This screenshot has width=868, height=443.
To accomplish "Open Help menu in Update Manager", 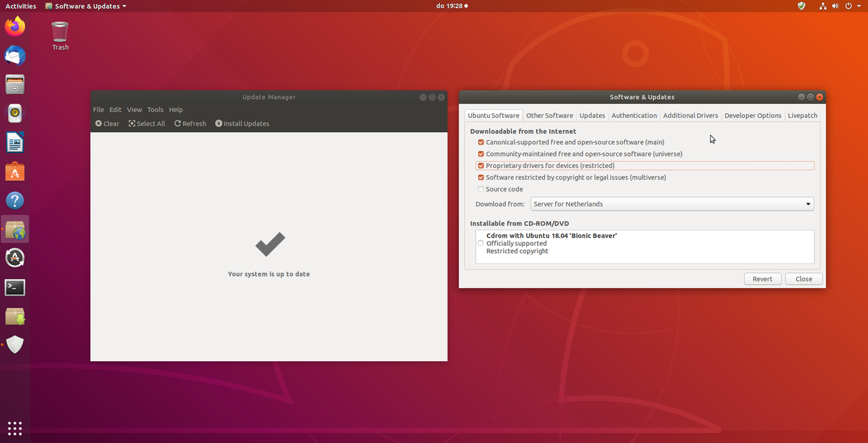I will [176, 109].
